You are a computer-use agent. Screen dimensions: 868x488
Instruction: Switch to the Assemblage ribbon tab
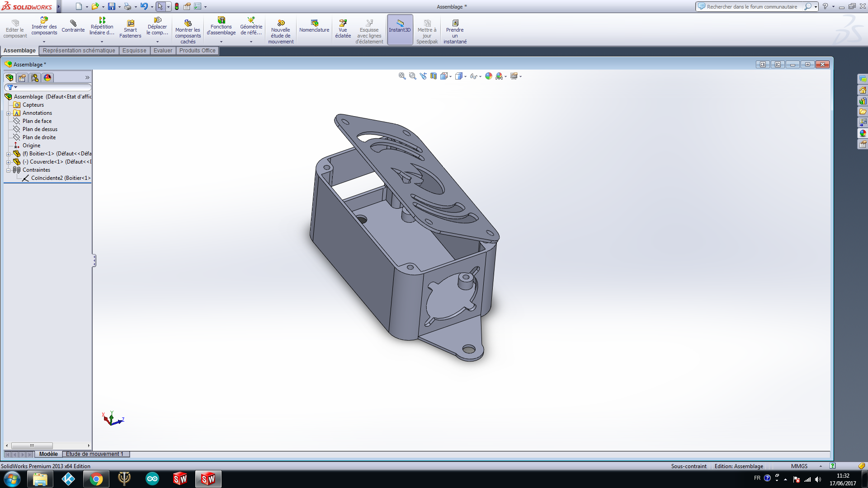click(19, 51)
